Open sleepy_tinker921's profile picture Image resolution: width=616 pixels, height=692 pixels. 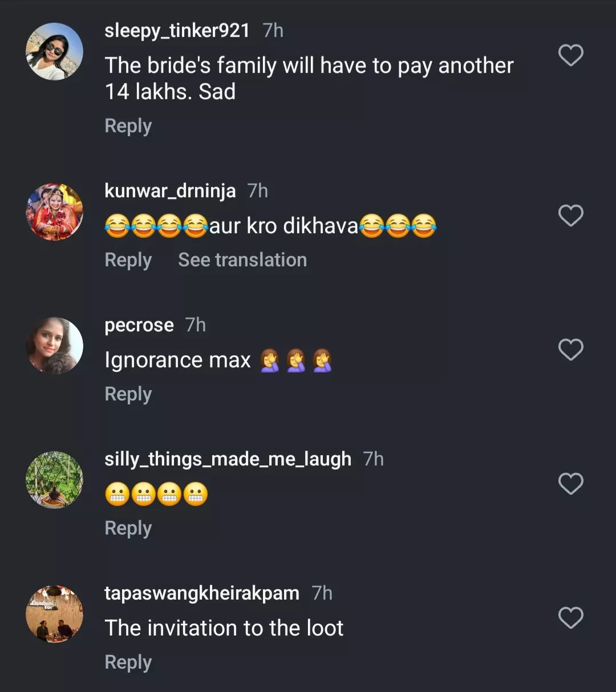(x=55, y=52)
